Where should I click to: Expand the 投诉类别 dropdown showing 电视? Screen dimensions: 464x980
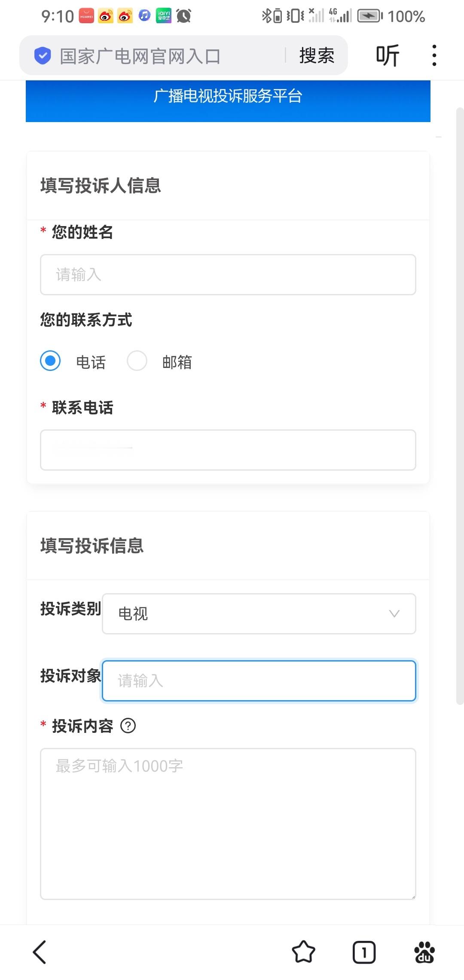click(259, 614)
